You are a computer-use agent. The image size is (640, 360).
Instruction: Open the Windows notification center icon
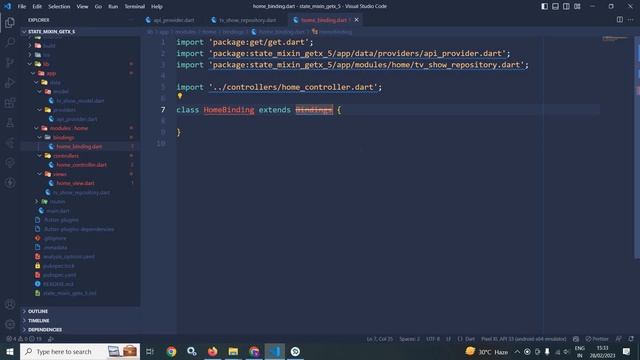(x=627, y=351)
